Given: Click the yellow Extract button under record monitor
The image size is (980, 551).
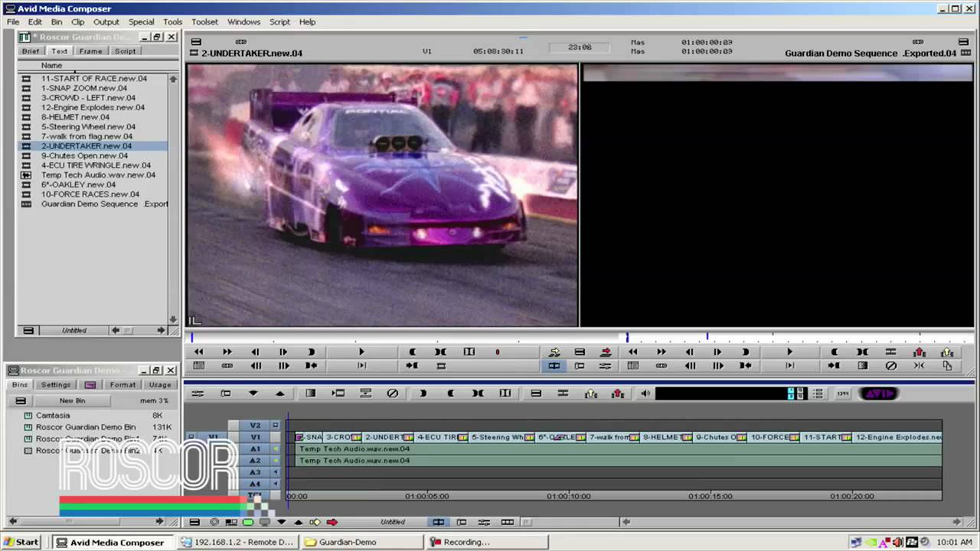Looking at the screenshot, I should point(947,352).
